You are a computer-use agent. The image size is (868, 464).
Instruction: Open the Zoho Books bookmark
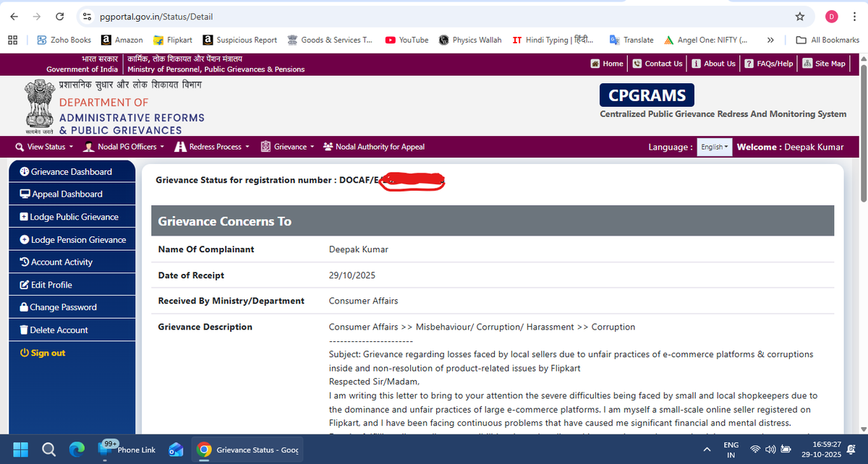tap(64, 40)
